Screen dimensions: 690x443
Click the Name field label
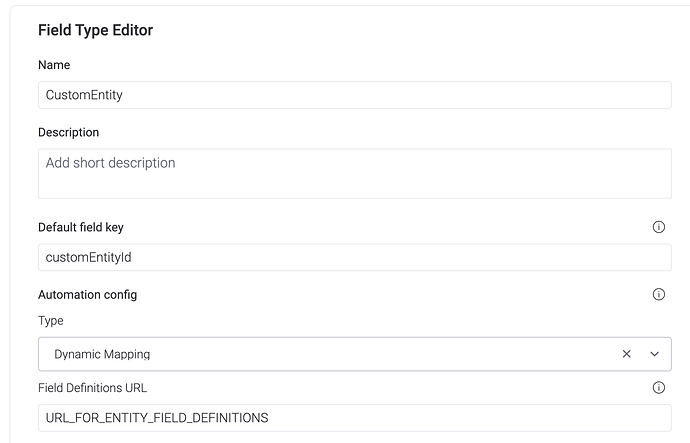point(54,64)
